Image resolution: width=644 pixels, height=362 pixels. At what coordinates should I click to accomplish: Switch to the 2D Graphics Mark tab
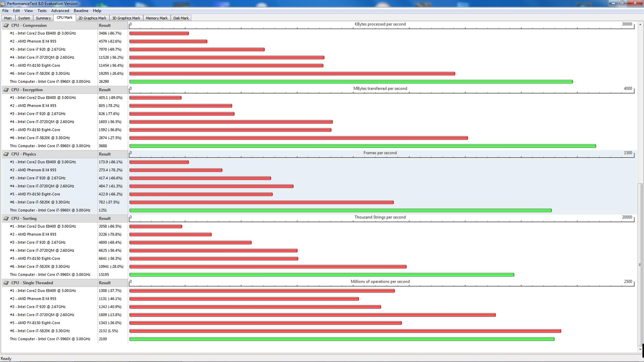[92, 18]
